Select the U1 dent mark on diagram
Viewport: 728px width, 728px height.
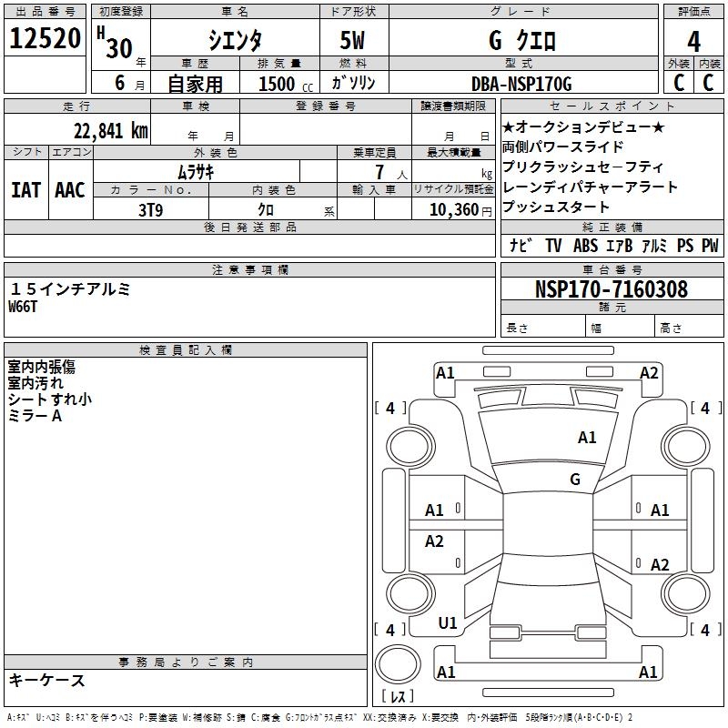pos(448,623)
